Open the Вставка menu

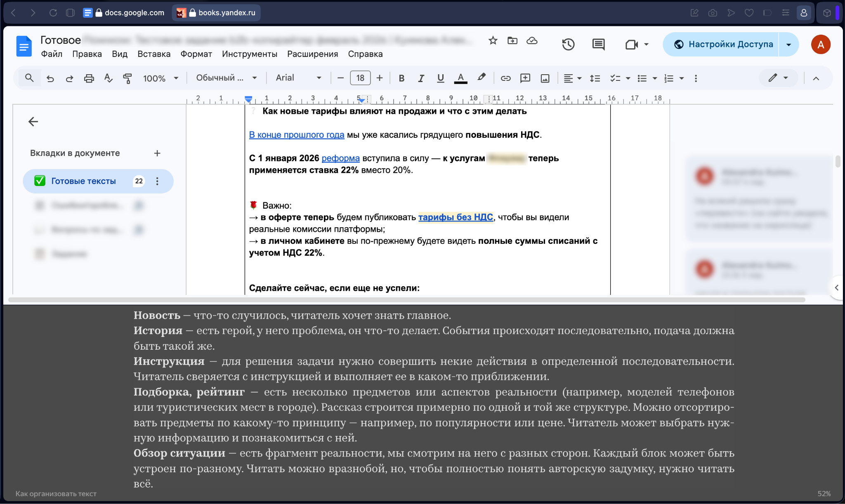point(154,54)
